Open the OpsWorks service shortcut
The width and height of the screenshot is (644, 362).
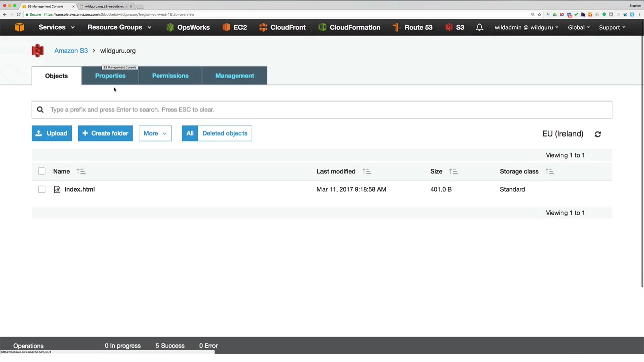point(188,27)
